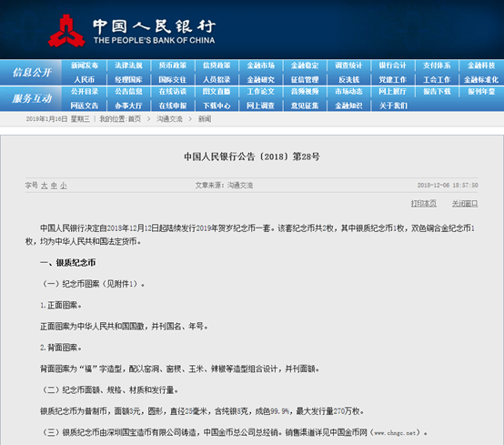
Task: Open the 支付体系 navigation item
Action: [x=437, y=66]
